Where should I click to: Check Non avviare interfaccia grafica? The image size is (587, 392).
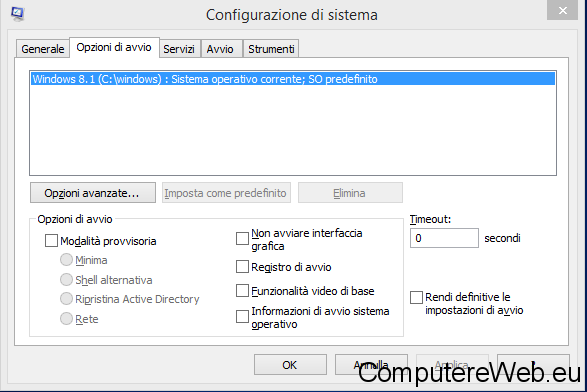pyautogui.click(x=242, y=238)
